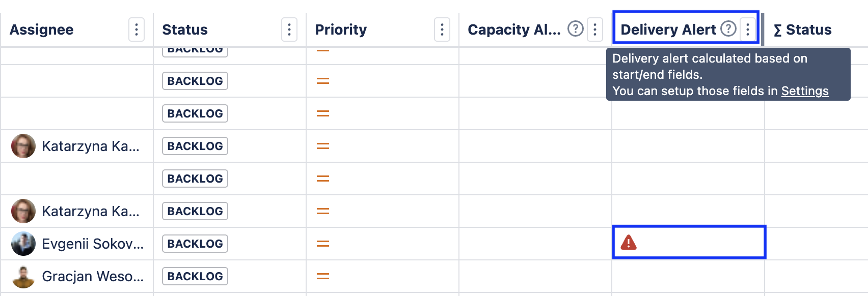
Task: Click the first Katarzyna Ka avatar picture
Action: tap(23, 146)
